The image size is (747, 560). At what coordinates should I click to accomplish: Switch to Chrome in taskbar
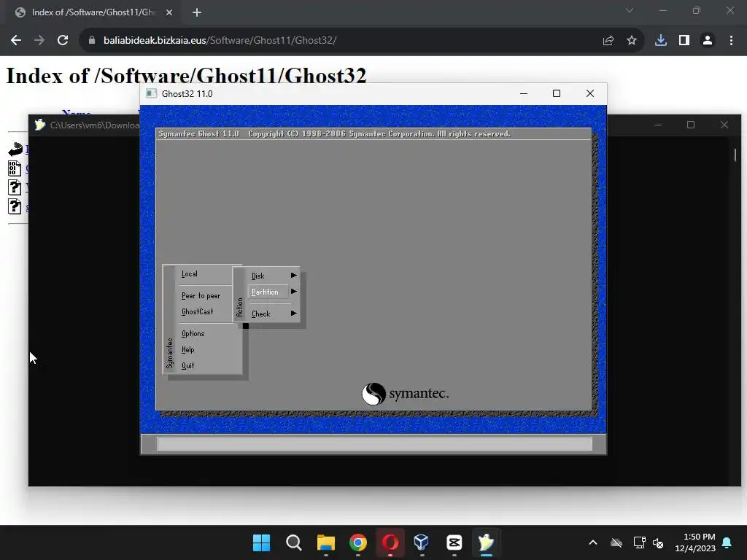[357, 542]
